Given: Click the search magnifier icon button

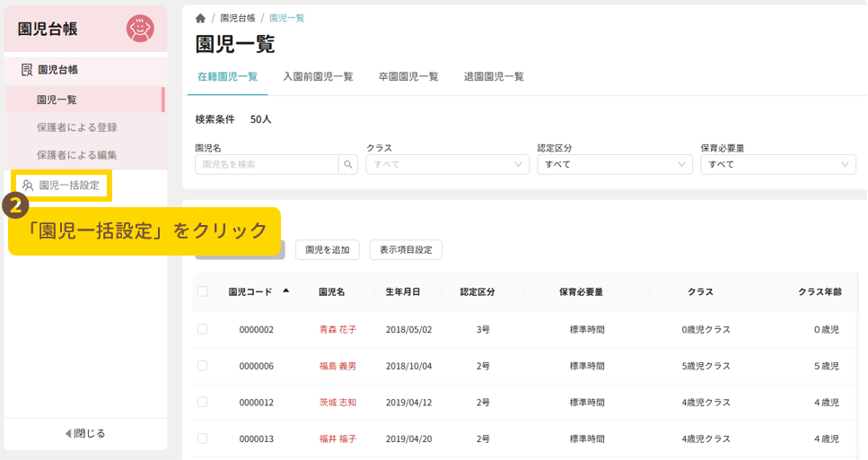Looking at the screenshot, I should [x=348, y=164].
